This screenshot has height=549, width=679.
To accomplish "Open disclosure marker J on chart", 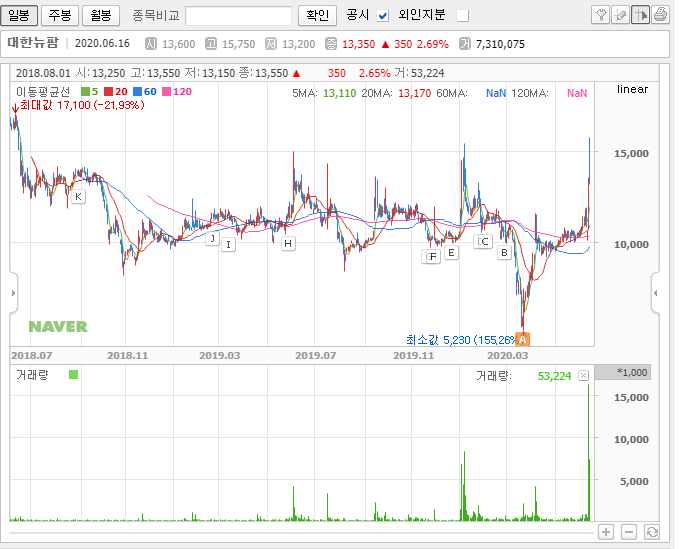I will tap(212, 238).
